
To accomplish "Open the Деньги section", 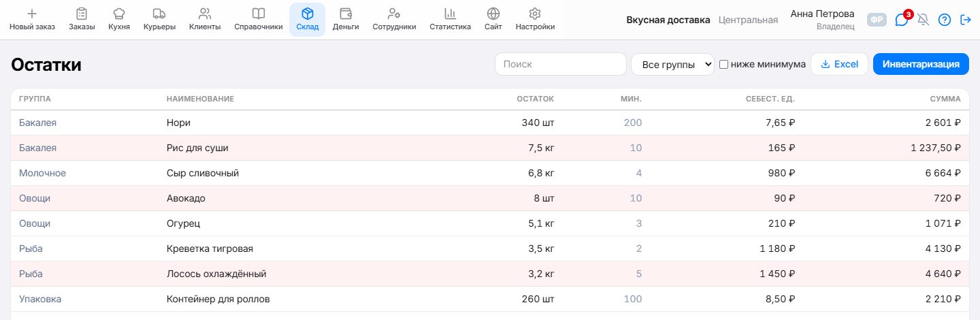I will click(x=346, y=19).
